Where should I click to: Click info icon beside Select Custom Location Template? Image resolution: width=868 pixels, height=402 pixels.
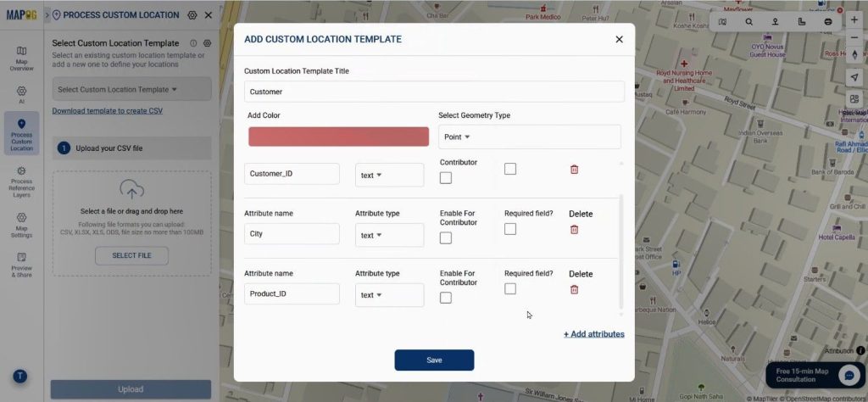193,43
